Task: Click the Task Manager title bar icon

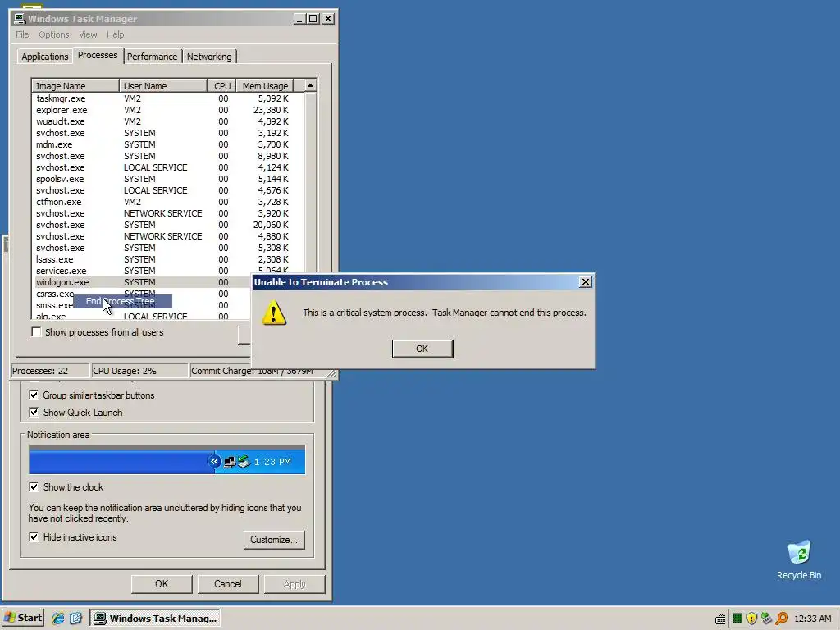Action: pyautogui.click(x=20, y=19)
